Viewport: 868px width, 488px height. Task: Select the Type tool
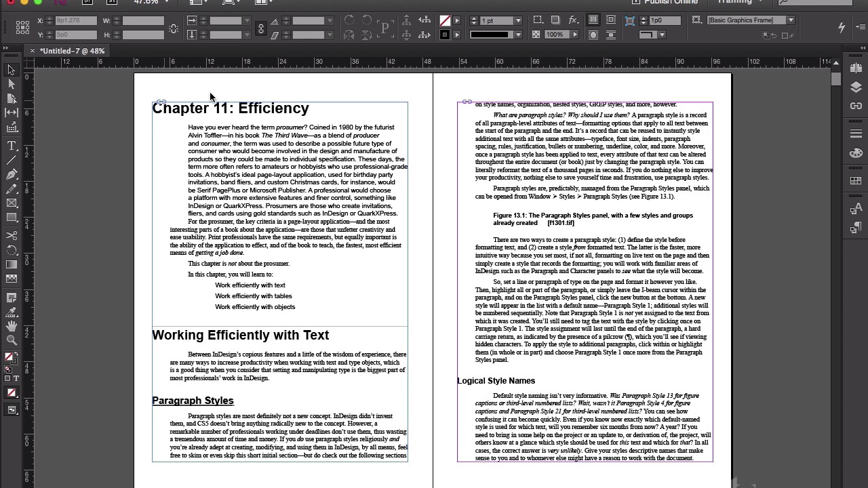12,146
